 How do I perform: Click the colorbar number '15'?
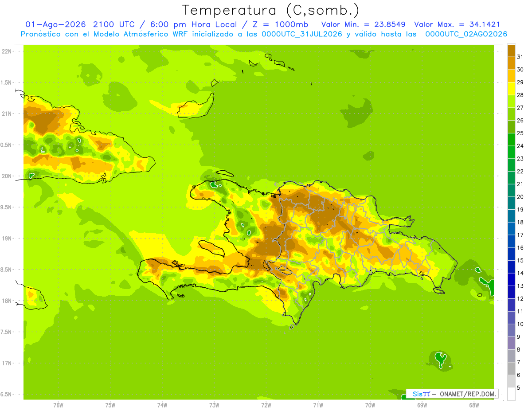520,260
